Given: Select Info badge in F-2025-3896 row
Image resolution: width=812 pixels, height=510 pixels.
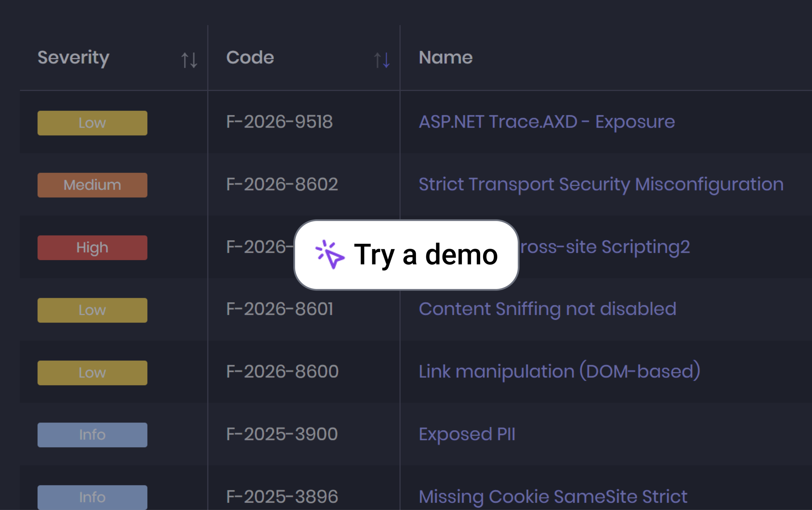Looking at the screenshot, I should [x=92, y=497].
